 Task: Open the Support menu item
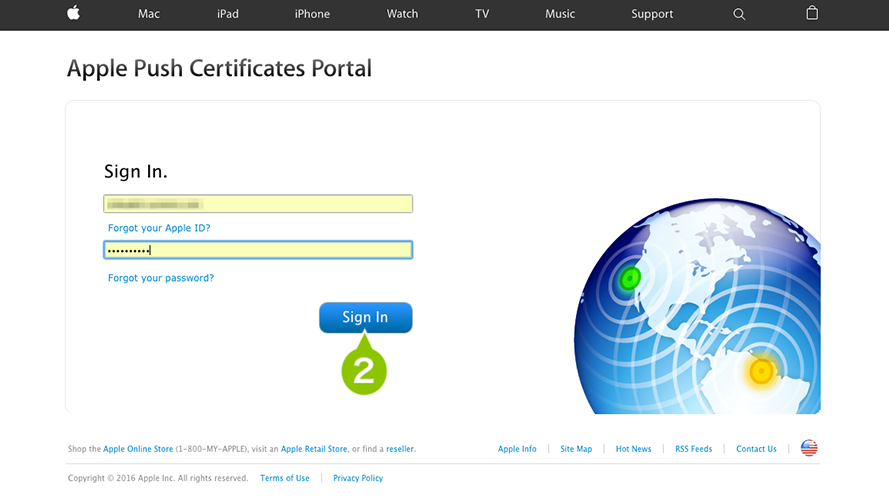[652, 14]
